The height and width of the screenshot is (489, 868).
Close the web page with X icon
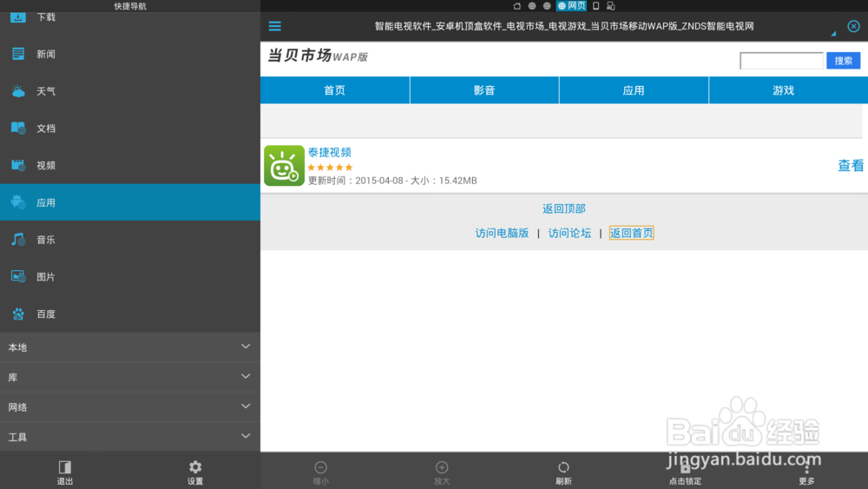[x=853, y=26]
